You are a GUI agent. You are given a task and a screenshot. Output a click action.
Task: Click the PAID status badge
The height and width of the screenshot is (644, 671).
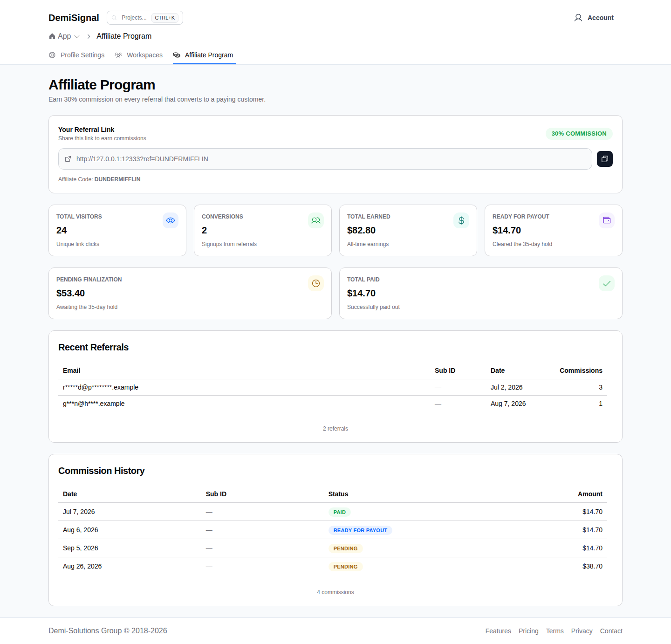tap(340, 512)
